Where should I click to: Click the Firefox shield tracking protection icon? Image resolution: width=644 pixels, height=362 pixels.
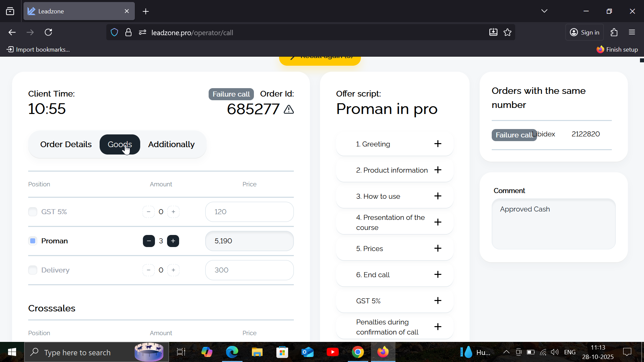pyautogui.click(x=114, y=33)
